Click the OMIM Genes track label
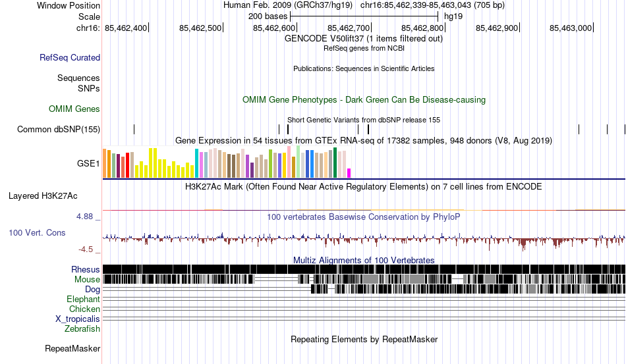The width and height of the screenshot is (626, 364). (x=74, y=109)
